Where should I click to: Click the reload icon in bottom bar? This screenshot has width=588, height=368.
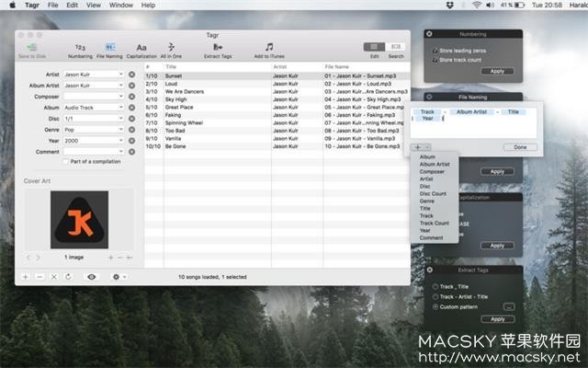click(68, 277)
